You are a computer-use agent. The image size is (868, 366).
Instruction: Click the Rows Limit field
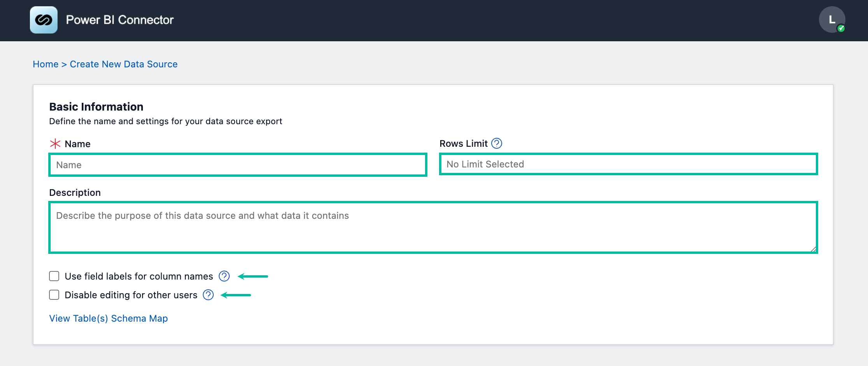pyautogui.click(x=629, y=164)
